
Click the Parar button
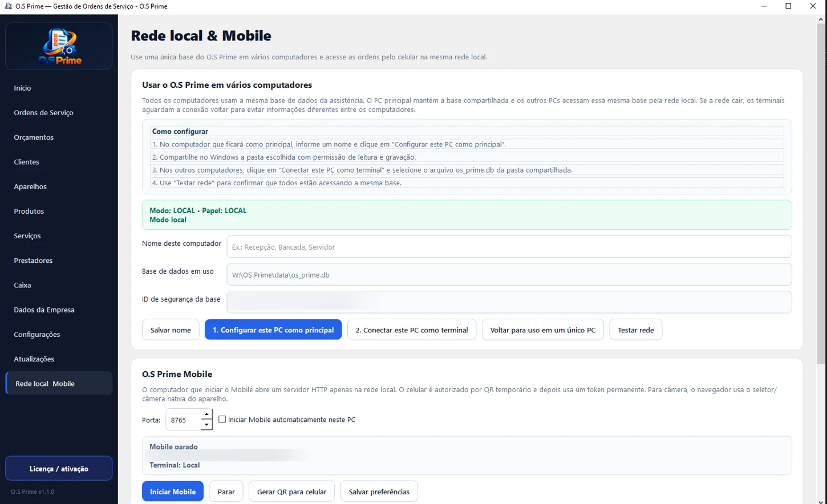coord(226,491)
